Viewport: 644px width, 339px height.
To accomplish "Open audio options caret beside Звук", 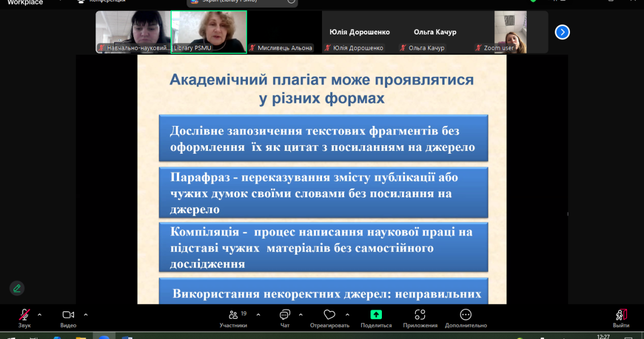I will (x=40, y=315).
